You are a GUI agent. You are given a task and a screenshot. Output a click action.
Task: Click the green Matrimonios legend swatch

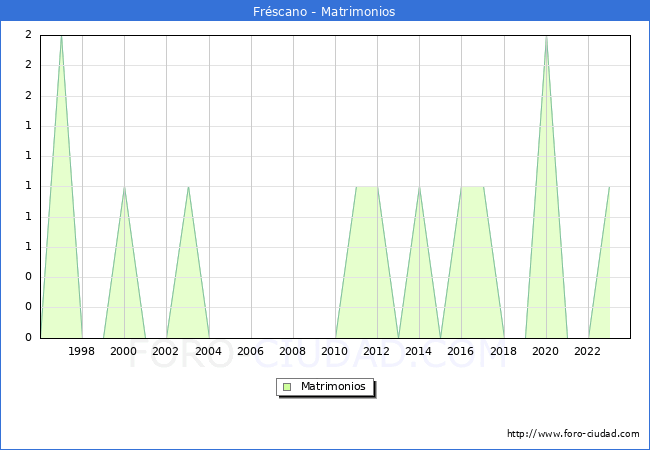(x=287, y=386)
